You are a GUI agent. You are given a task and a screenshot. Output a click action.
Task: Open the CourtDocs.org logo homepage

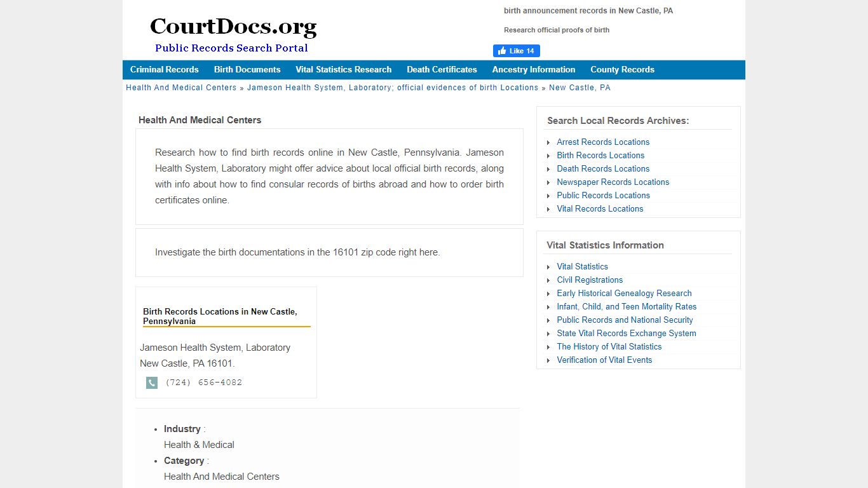(x=233, y=35)
